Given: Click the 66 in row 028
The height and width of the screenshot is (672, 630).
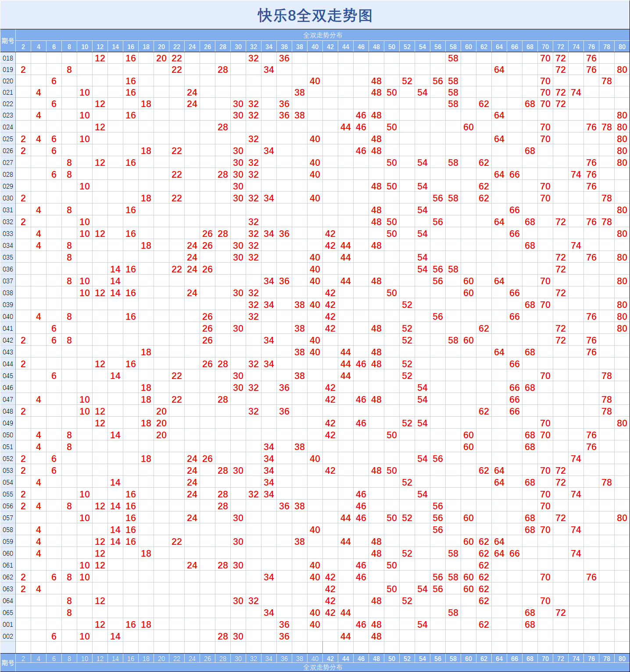Looking at the screenshot, I should coord(515,174).
